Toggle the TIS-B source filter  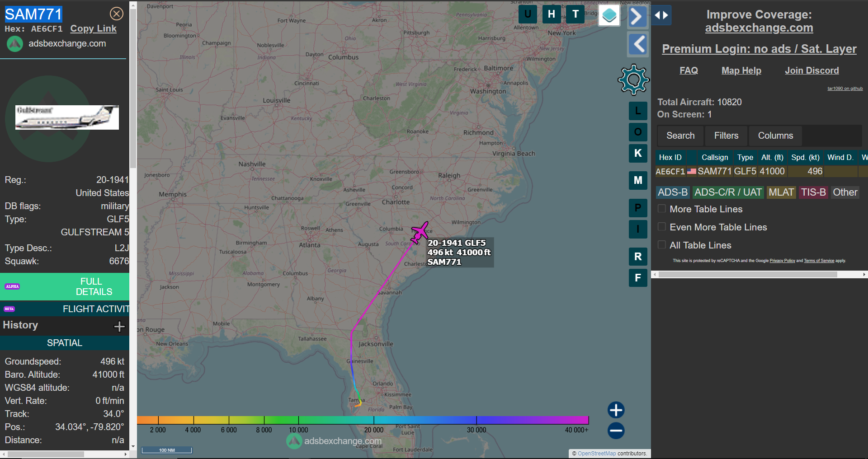[x=813, y=192]
